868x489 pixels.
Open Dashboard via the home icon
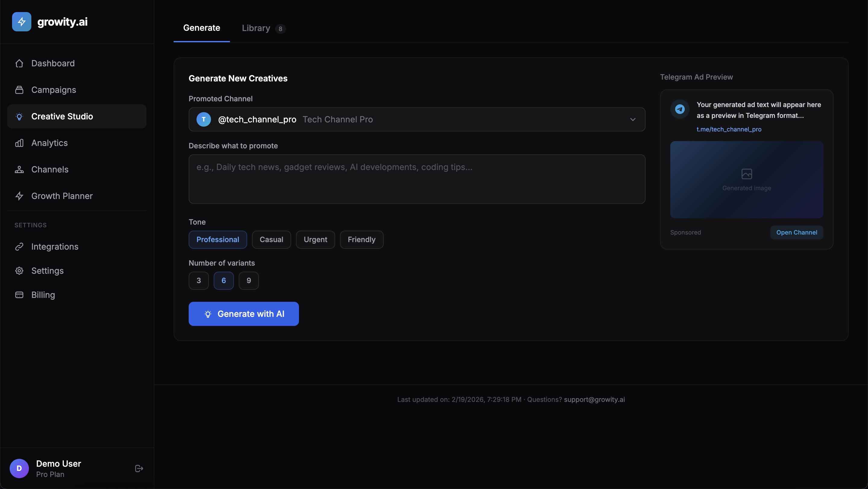(x=20, y=63)
